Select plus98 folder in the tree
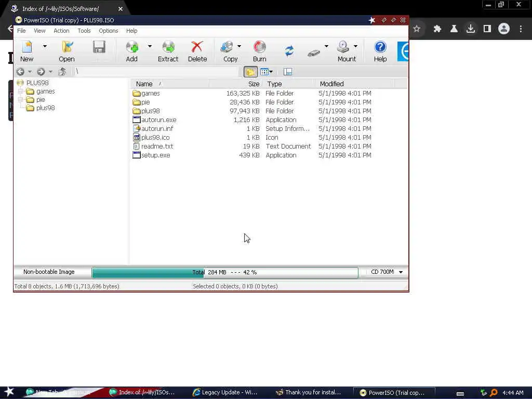 (x=46, y=108)
